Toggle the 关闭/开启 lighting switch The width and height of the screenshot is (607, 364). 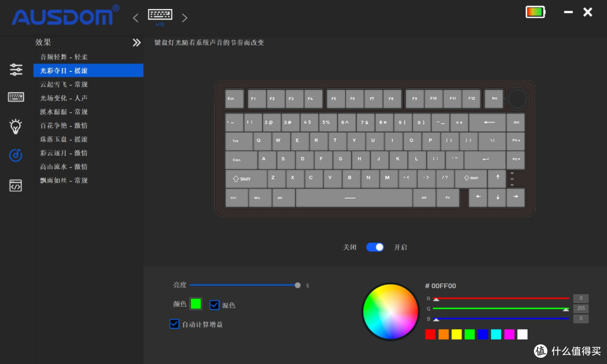click(375, 247)
